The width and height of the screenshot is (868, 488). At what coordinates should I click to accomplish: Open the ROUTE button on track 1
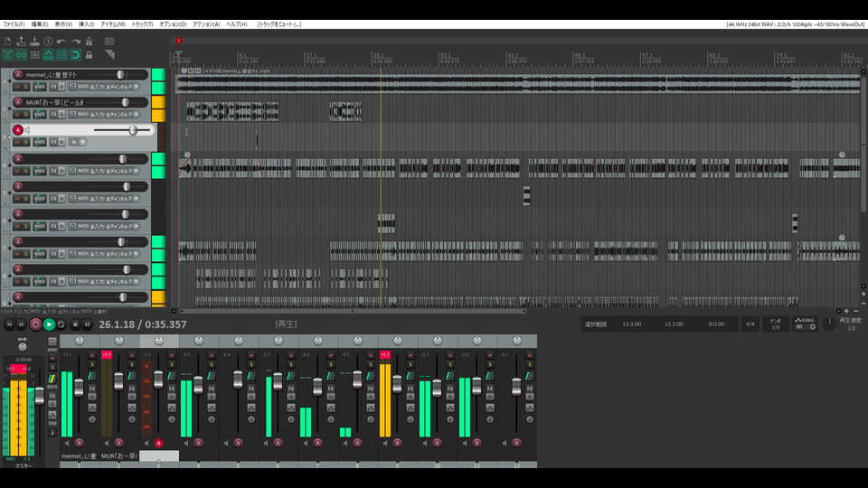click(x=40, y=87)
